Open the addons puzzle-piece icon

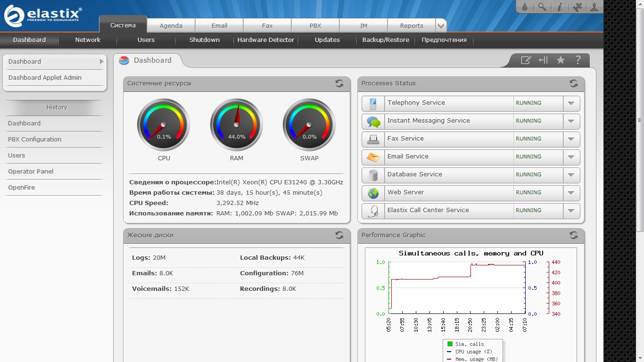577,7
